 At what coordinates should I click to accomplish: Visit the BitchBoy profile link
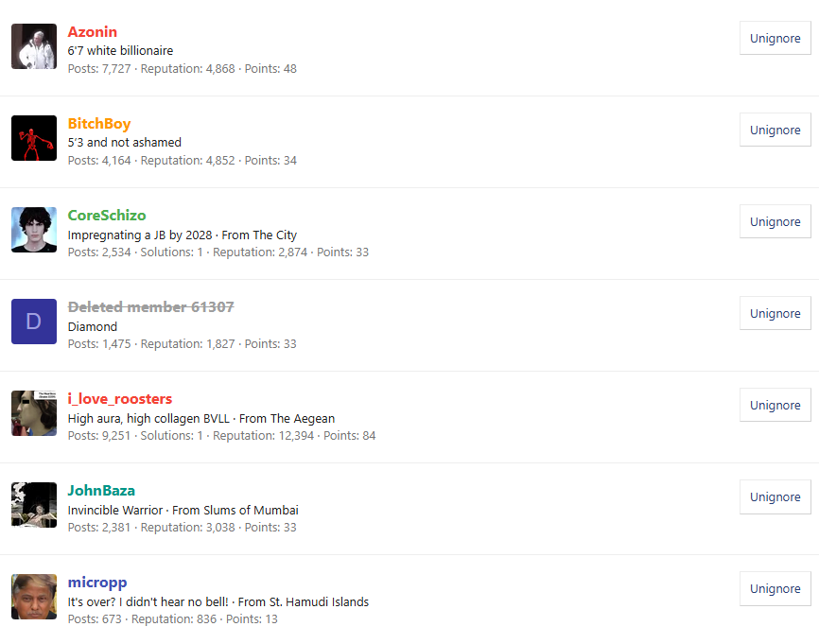[x=99, y=124]
